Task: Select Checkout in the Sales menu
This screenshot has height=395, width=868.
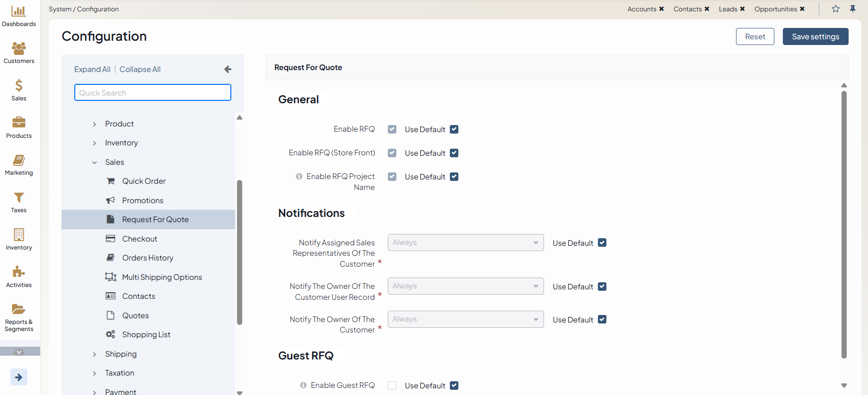Action: (140, 239)
